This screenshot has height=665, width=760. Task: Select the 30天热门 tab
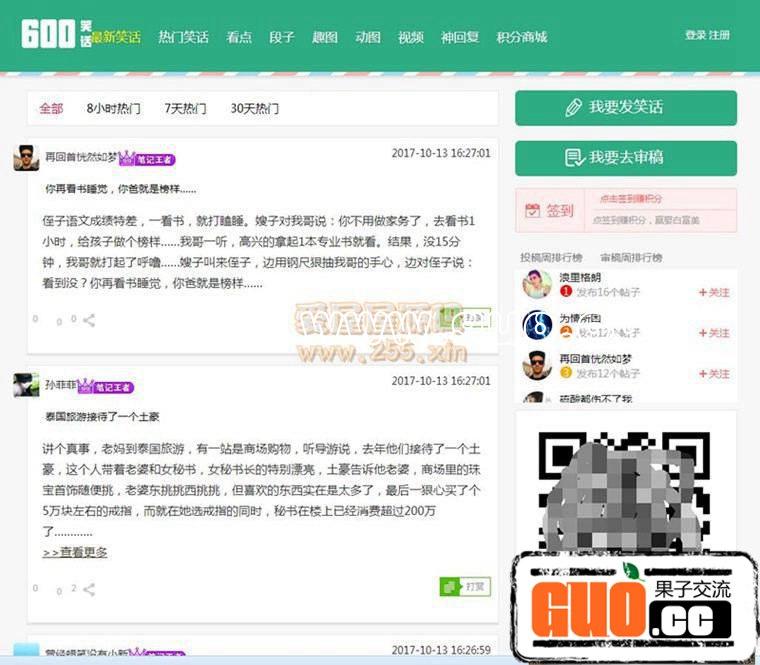click(x=254, y=108)
